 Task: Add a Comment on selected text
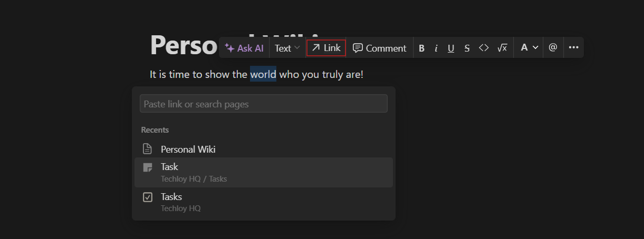pyautogui.click(x=380, y=48)
